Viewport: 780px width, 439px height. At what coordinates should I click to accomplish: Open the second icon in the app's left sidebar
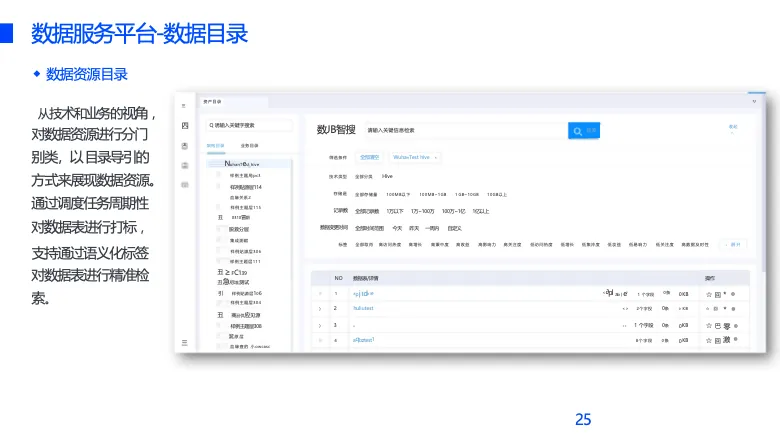(x=185, y=125)
